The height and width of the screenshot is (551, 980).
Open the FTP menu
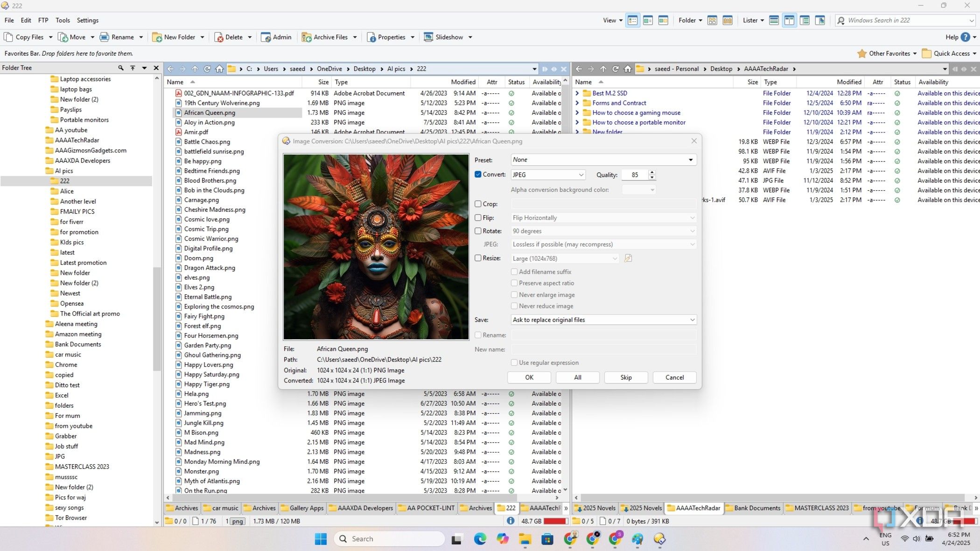(x=43, y=20)
